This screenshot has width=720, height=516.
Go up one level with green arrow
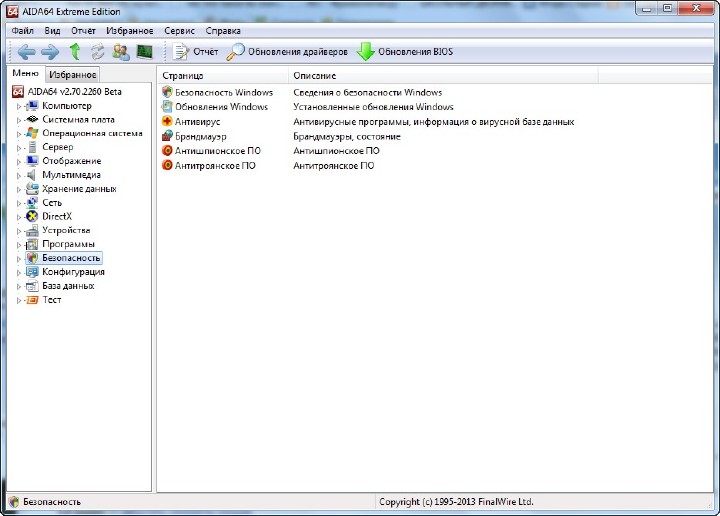(x=75, y=52)
